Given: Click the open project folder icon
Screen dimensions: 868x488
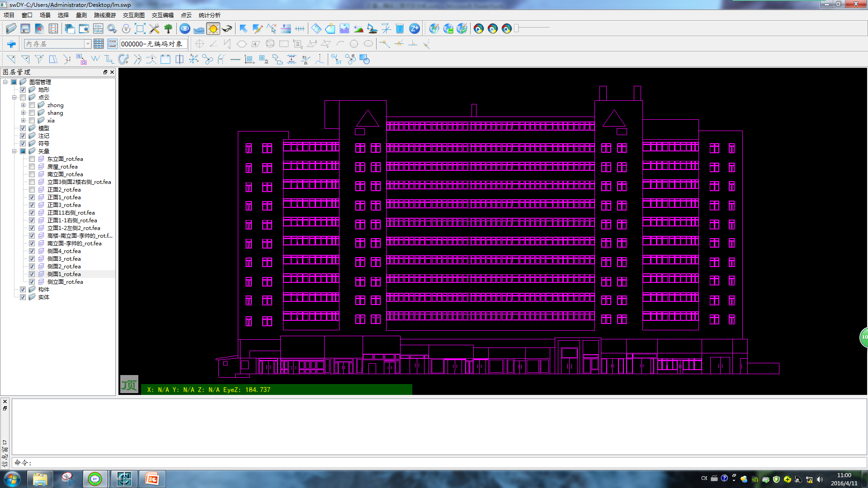Looking at the screenshot, I should pos(11,28).
